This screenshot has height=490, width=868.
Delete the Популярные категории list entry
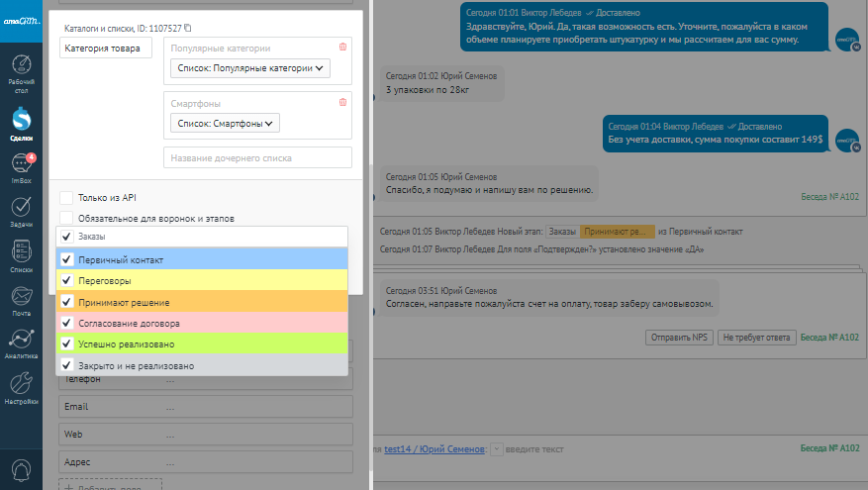pos(342,47)
